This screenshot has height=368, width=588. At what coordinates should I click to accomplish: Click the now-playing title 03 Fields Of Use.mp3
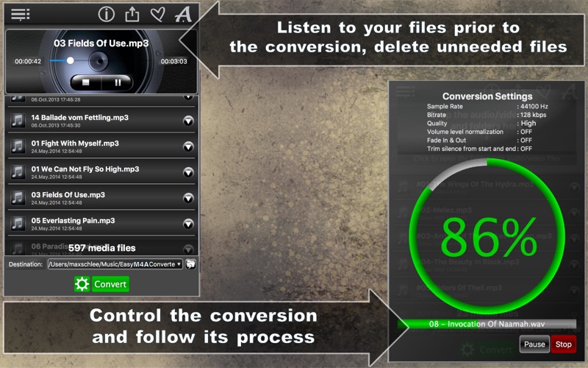[101, 43]
